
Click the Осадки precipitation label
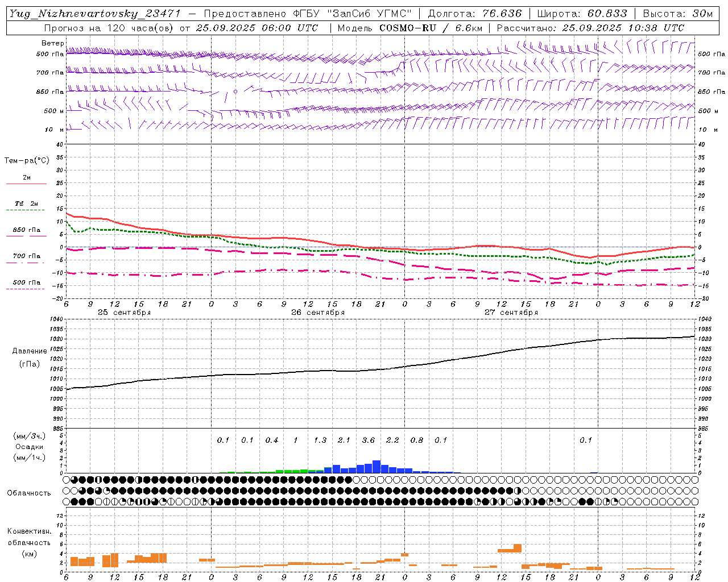(30, 447)
